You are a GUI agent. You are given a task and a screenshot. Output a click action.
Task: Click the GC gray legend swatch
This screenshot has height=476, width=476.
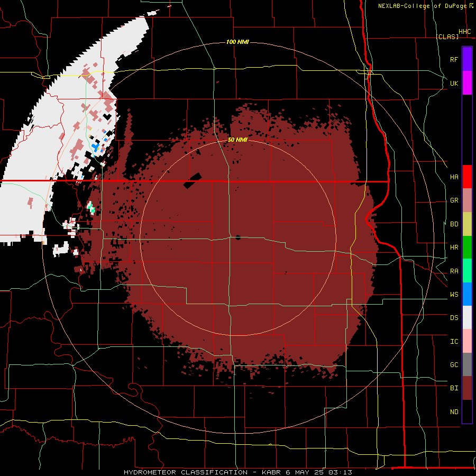tap(467, 364)
